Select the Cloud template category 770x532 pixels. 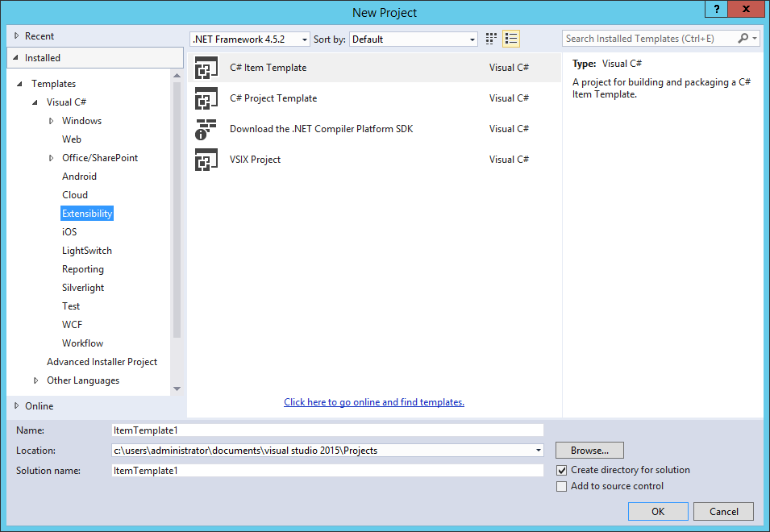click(75, 194)
